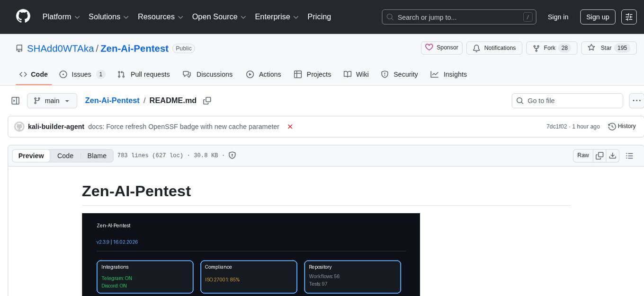Open the SHAdd0WTAka profile link

tap(60, 48)
